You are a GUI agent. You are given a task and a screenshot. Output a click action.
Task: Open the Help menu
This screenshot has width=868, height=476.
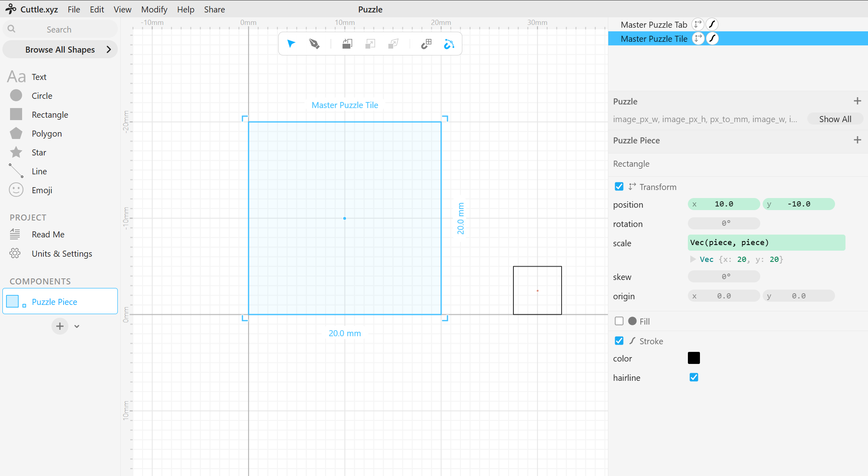(x=186, y=9)
